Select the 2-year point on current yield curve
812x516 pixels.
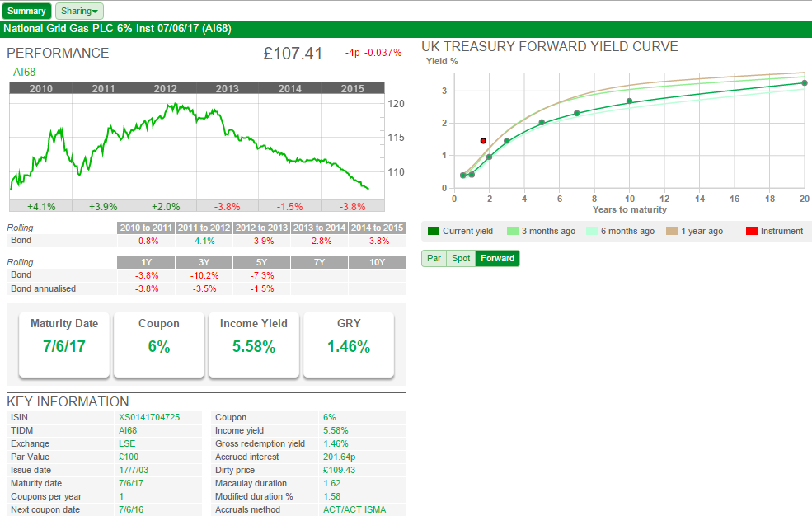pos(490,157)
